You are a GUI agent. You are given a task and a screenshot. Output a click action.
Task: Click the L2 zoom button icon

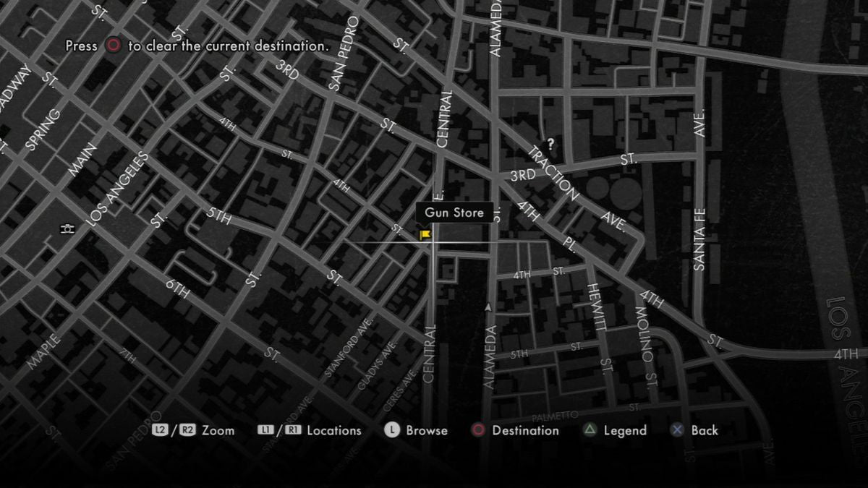pyautogui.click(x=160, y=429)
